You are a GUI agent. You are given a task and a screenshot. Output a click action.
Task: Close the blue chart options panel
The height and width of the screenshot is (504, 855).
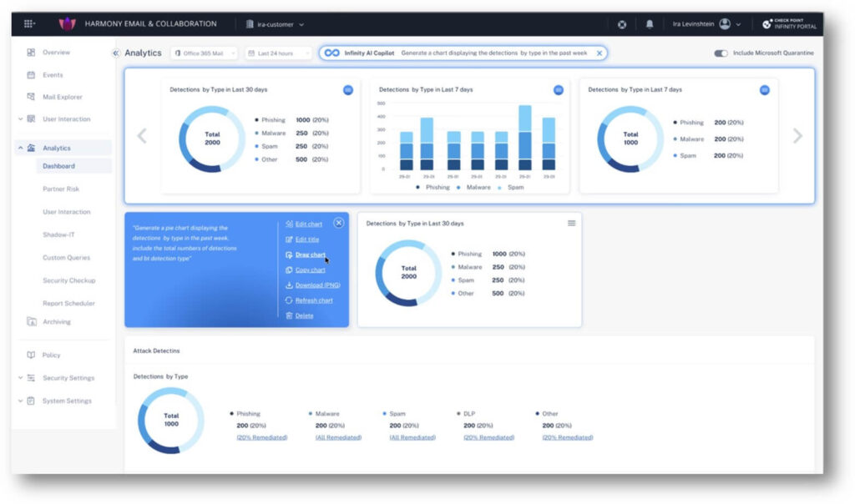339,223
